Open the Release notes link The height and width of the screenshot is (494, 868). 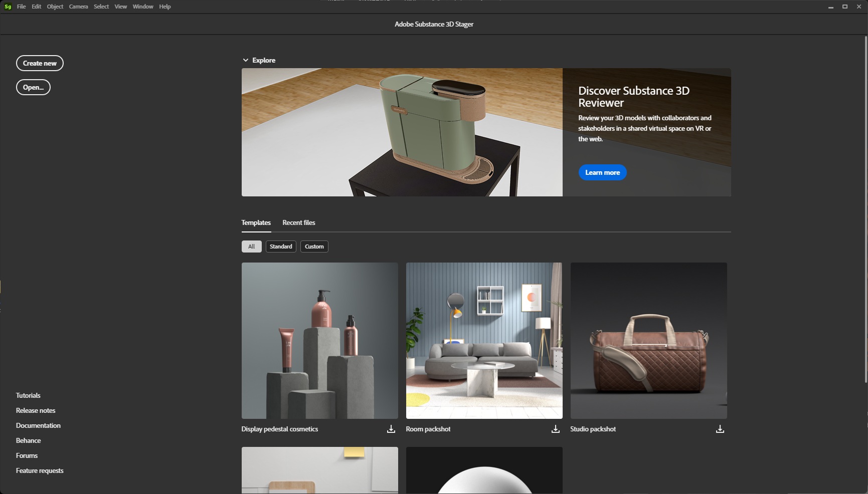point(36,410)
